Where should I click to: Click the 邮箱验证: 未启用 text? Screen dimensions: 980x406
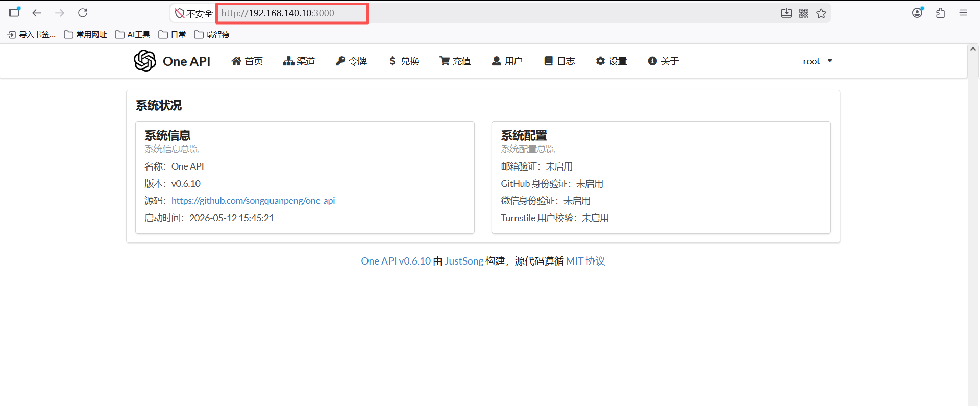pos(537,166)
